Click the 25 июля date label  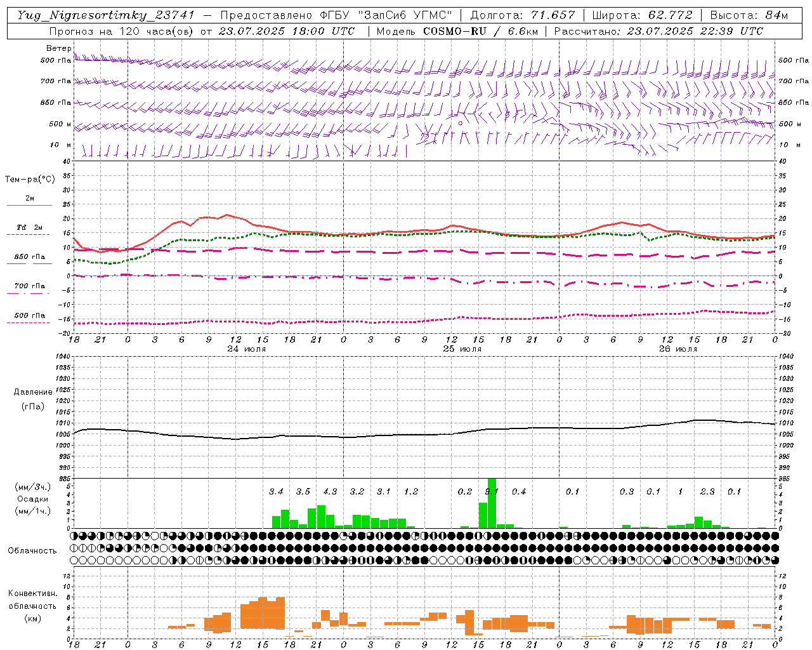click(462, 348)
